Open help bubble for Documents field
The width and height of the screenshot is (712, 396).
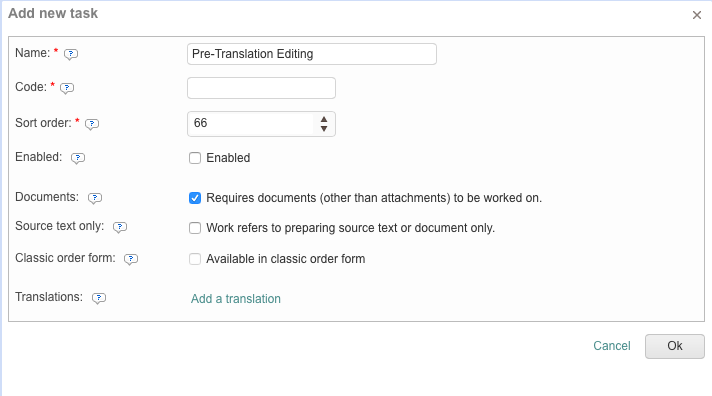95,198
